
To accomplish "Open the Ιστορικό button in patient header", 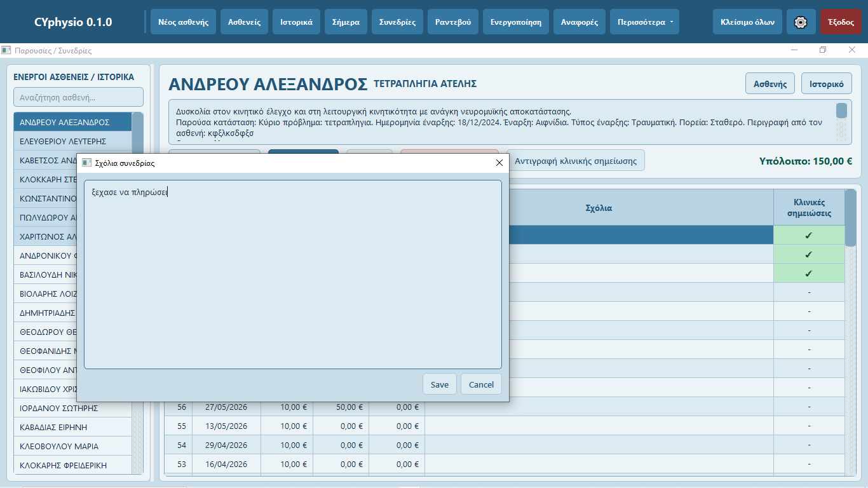I will (x=827, y=84).
